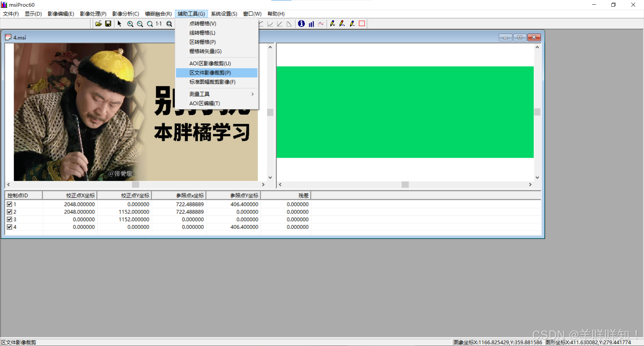Uncheck control point 4 checkbox

[9, 227]
